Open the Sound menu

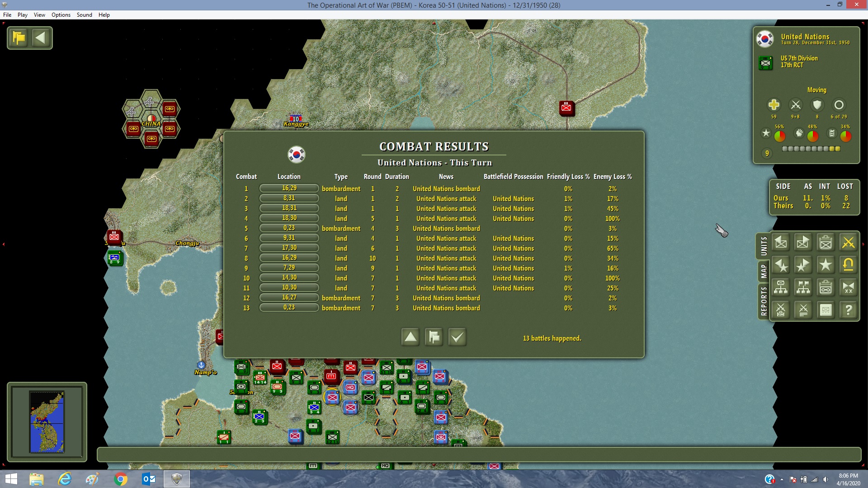85,15
